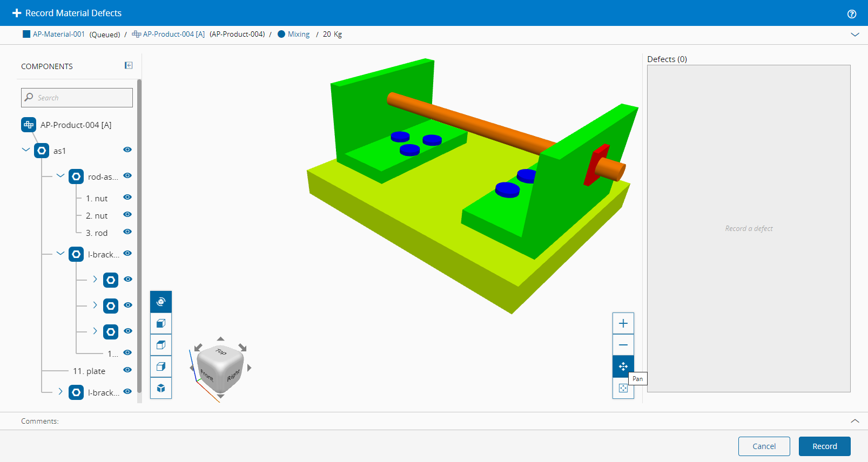The height and width of the screenshot is (462, 868).
Task: Click the blue square state icon by AP-Material-001
Action: (x=26, y=34)
